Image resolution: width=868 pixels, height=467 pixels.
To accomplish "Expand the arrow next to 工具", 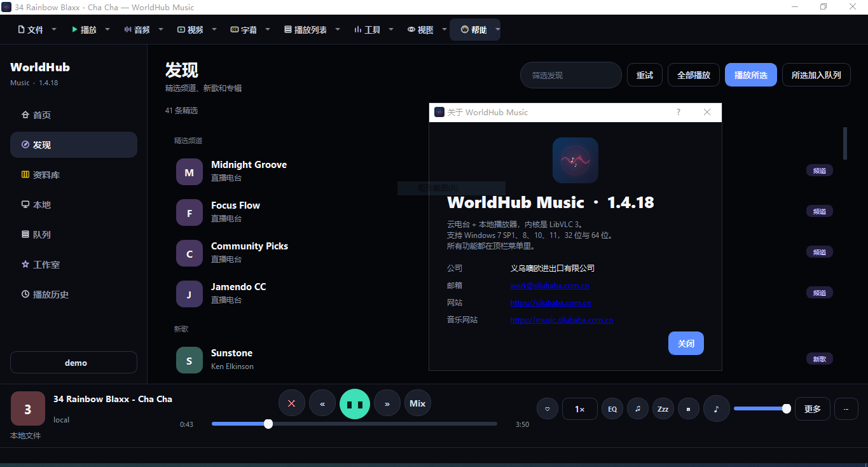I will [391, 29].
